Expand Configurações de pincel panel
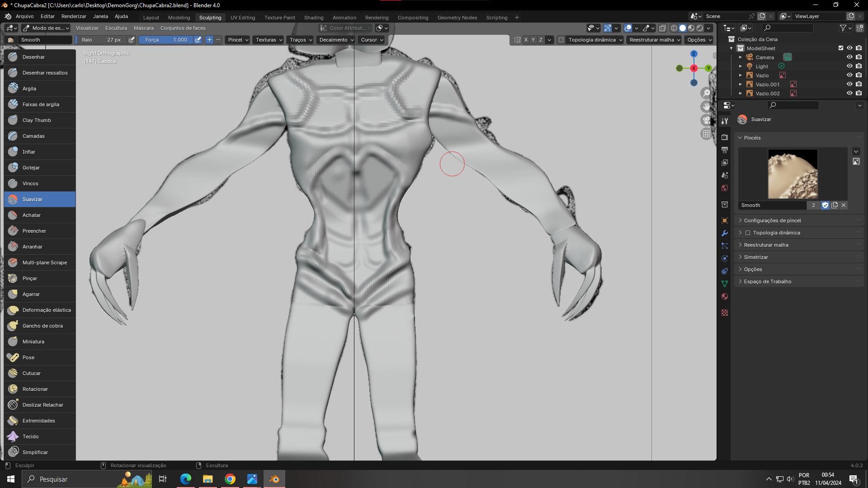Viewport: 868px width, 488px height. [x=772, y=221]
